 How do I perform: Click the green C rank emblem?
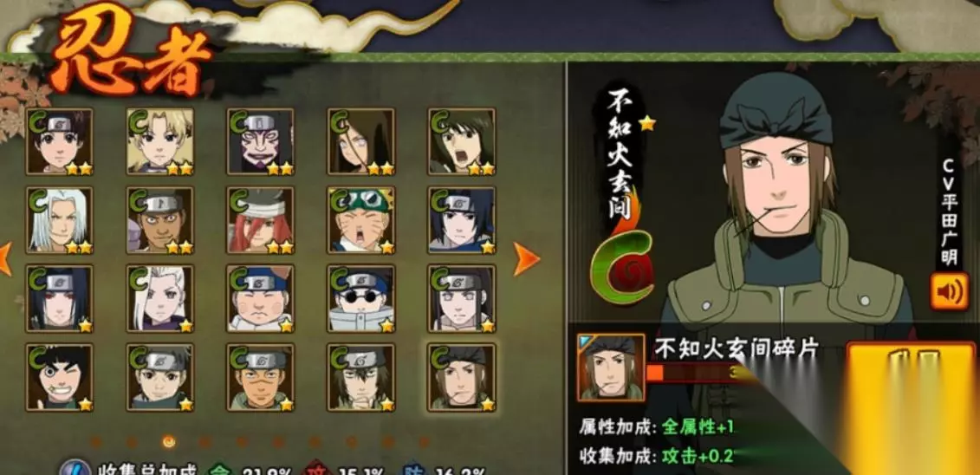(622, 267)
